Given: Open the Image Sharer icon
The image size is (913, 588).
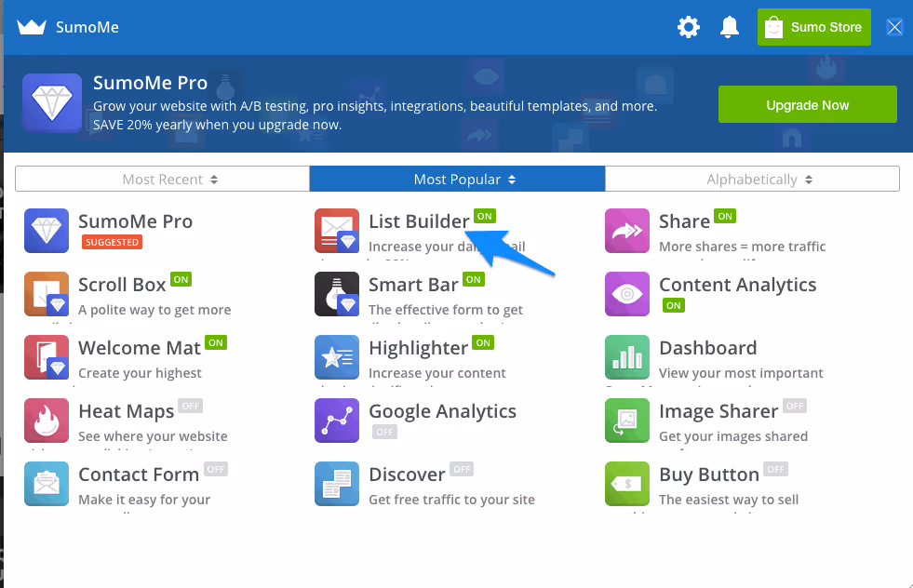Looking at the screenshot, I should 626,420.
